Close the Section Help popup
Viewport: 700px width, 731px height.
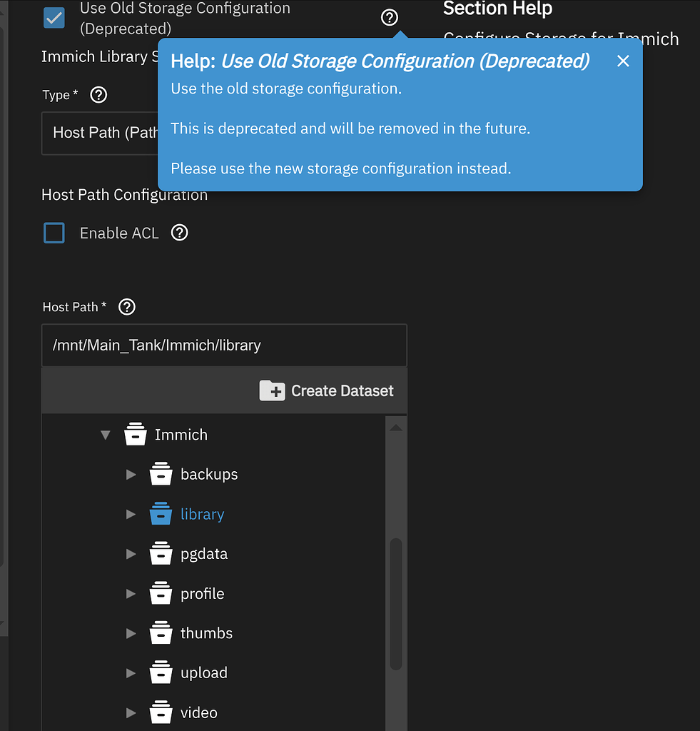point(622,61)
